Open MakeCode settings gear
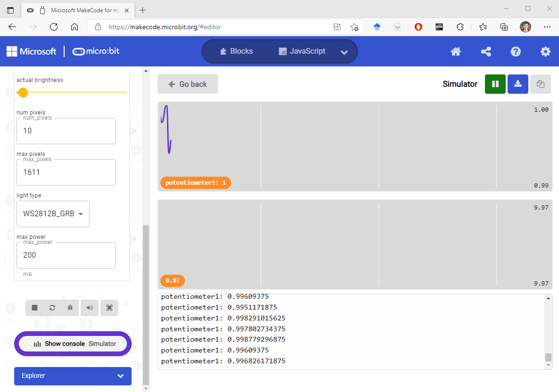The height and width of the screenshot is (392, 559). click(x=545, y=51)
